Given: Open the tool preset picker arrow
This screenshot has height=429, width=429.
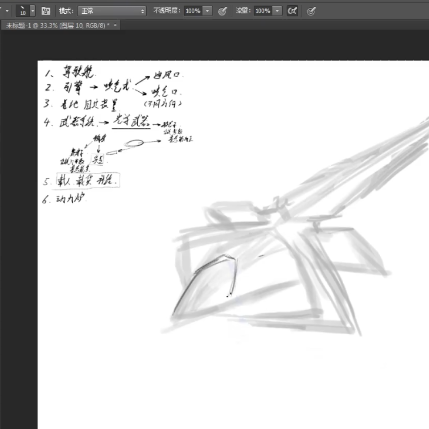Looking at the screenshot, I should point(7,11).
